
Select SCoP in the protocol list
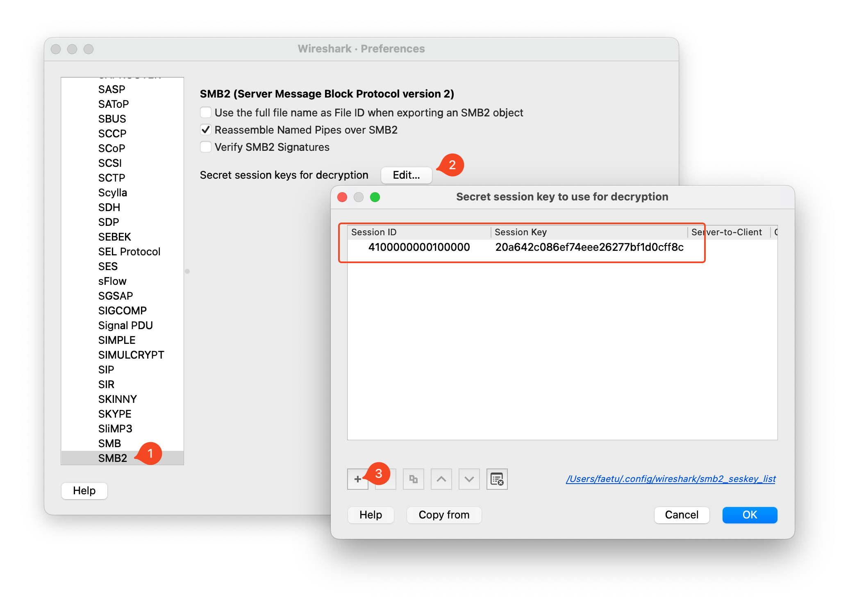pos(122,148)
